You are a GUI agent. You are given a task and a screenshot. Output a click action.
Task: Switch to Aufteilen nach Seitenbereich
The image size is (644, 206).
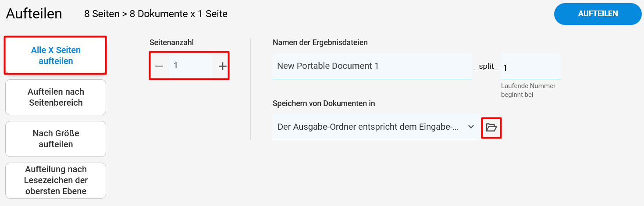coord(56,97)
